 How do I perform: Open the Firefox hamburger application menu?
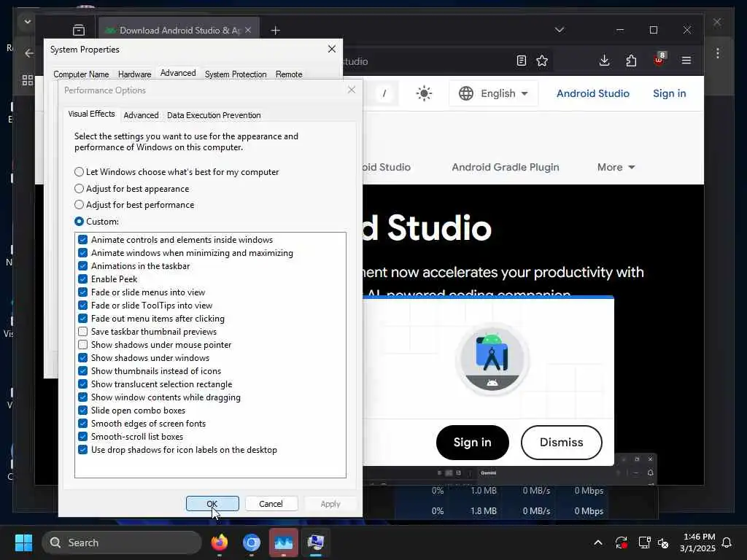(x=686, y=61)
